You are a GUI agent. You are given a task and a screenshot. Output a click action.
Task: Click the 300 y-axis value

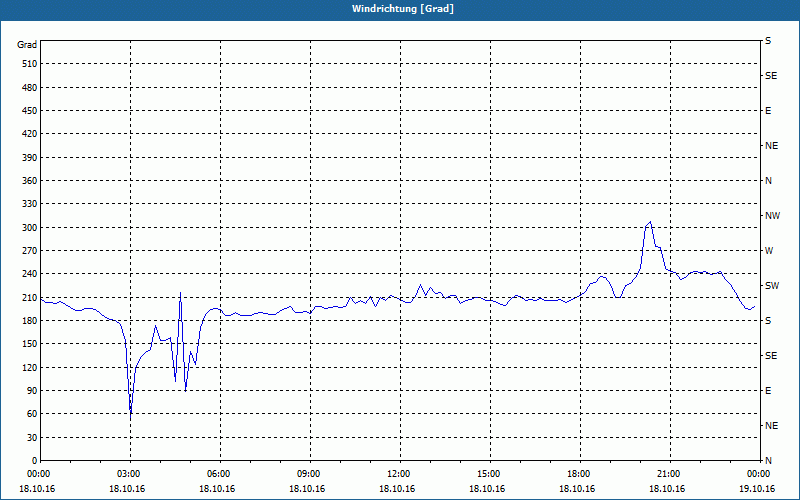pos(30,228)
